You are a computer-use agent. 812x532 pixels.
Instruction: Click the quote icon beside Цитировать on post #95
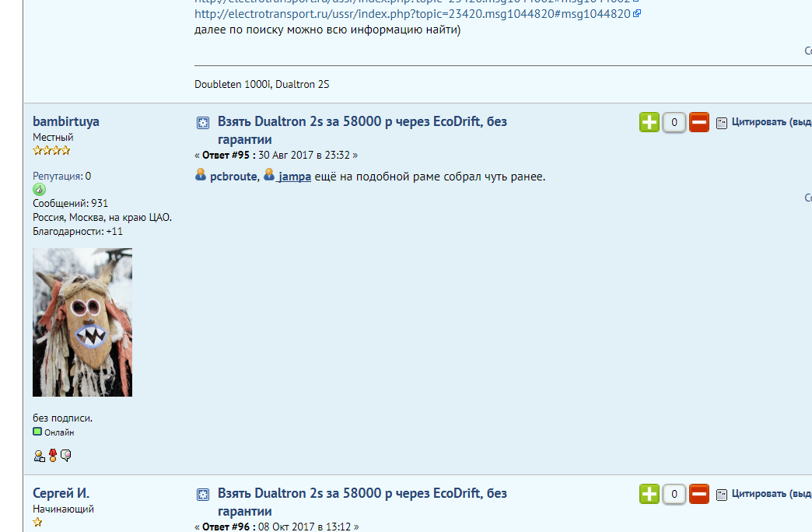tap(721, 123)
